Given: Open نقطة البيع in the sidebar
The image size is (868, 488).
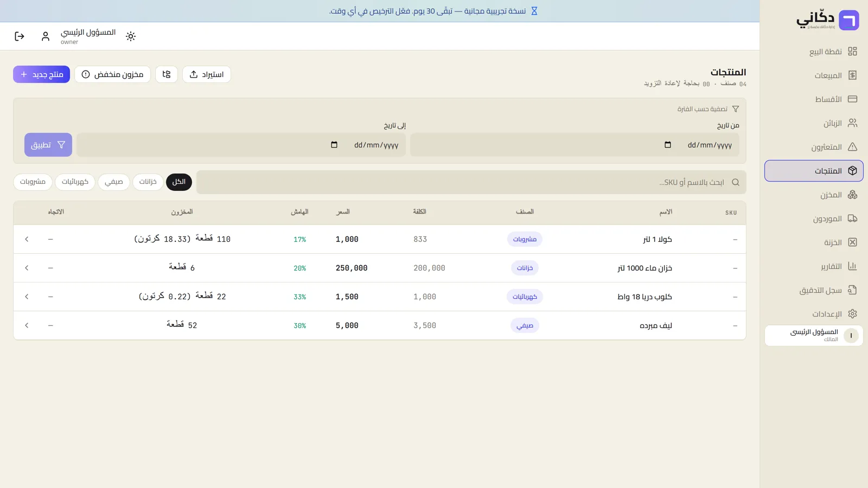Looking at the screenshot, I should [x=814, y=52].
